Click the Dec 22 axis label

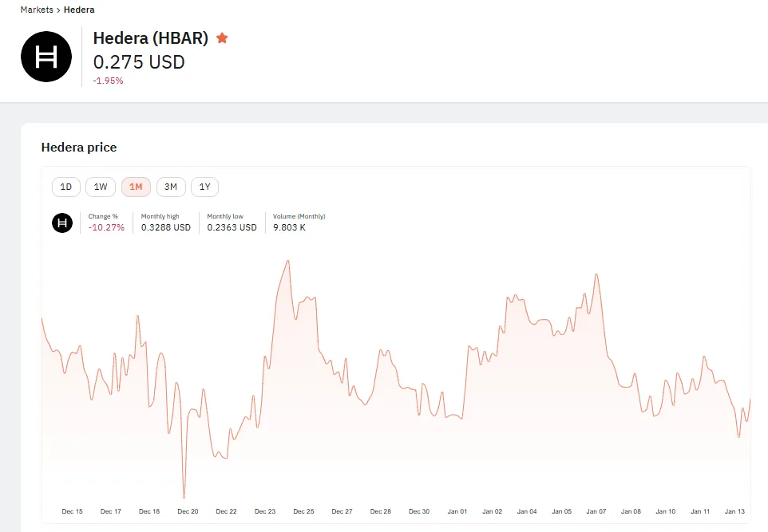tap(226, 511)
